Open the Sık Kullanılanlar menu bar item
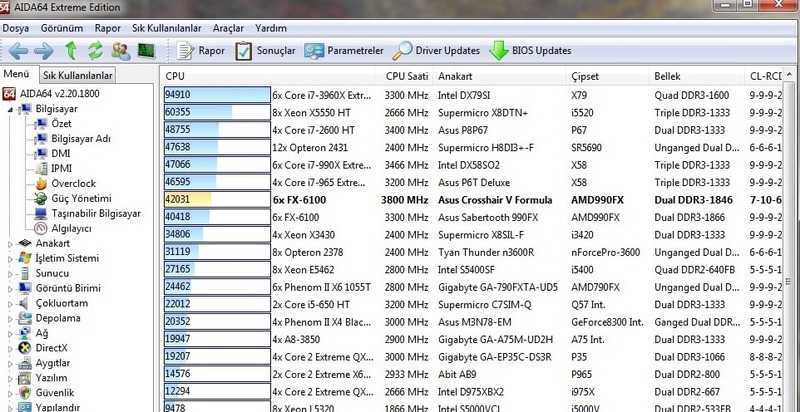Viewport: 800px width, 412px height. [167, 28]
